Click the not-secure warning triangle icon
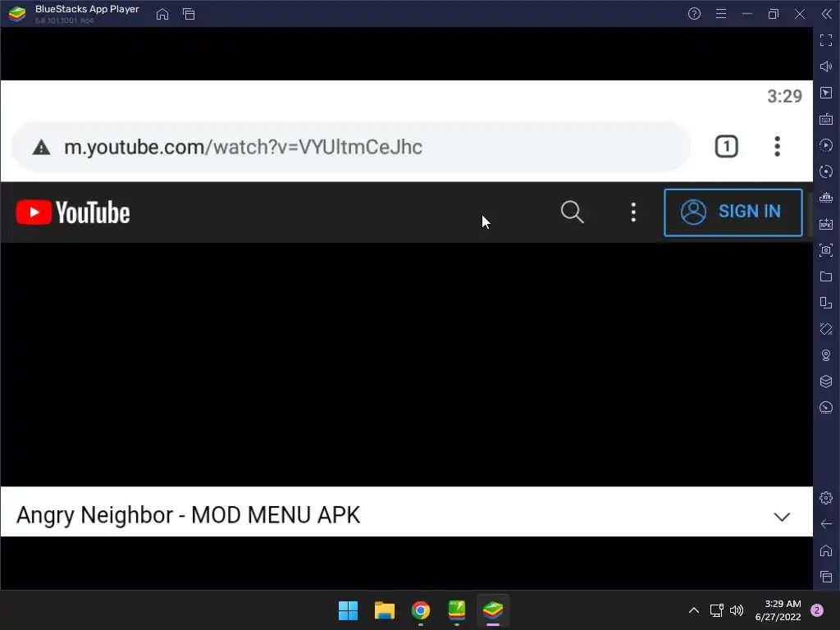This screenshot has height=630, width=840. pos(41,148)
